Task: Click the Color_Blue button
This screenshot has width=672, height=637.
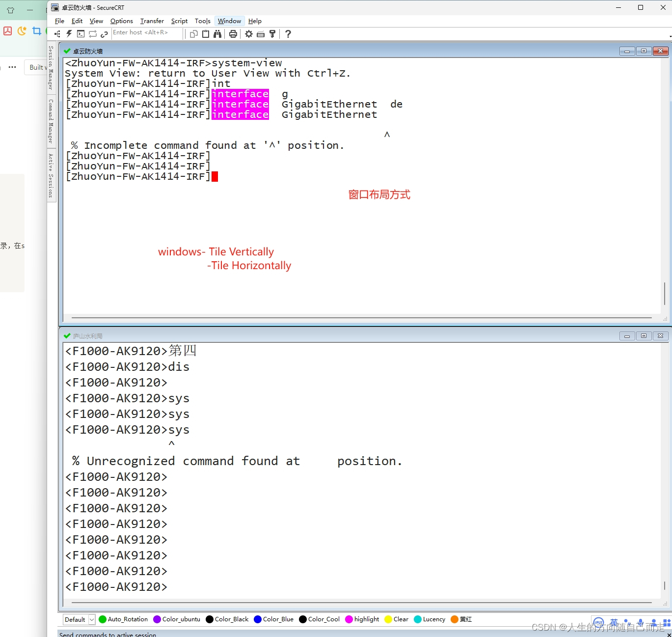Action: (274, 619)
